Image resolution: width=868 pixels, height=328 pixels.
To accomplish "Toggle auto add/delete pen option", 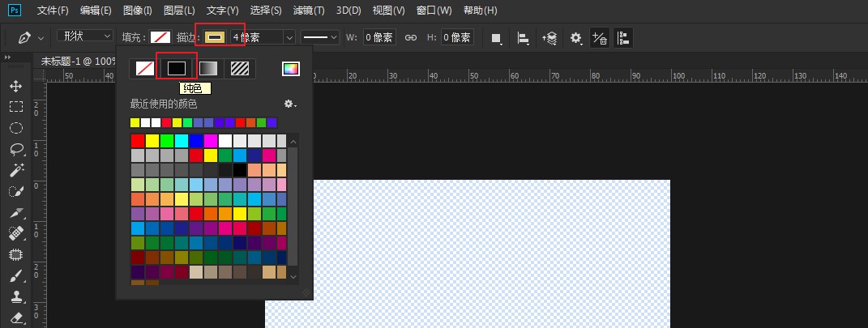I will [x=599, y=38].
